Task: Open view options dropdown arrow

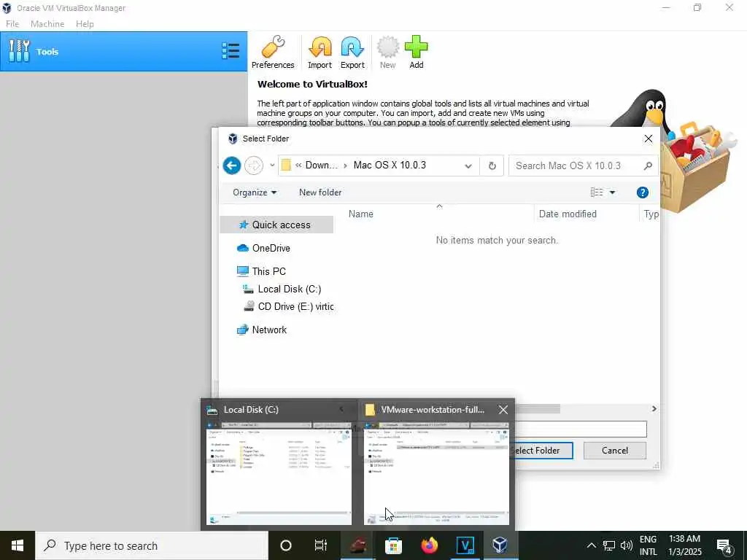Action: click(x=612, y=192)
